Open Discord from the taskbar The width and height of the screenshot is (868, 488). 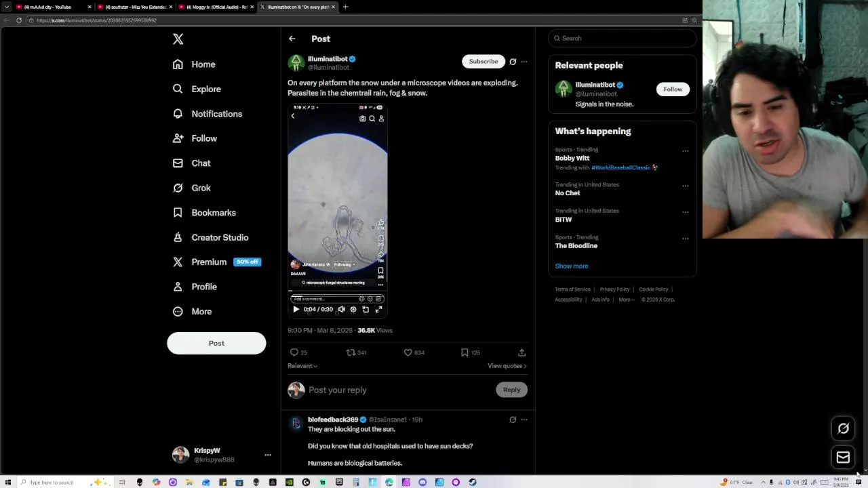422,483
